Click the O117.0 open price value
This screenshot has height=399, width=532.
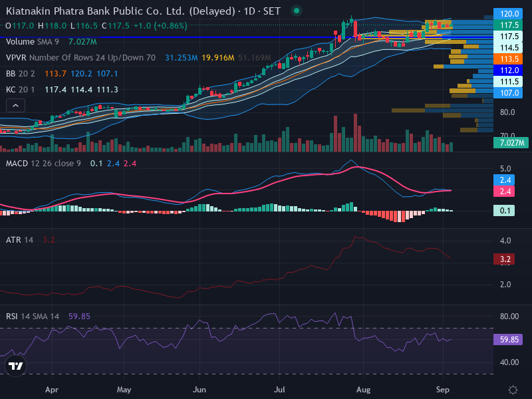(20, 26)
